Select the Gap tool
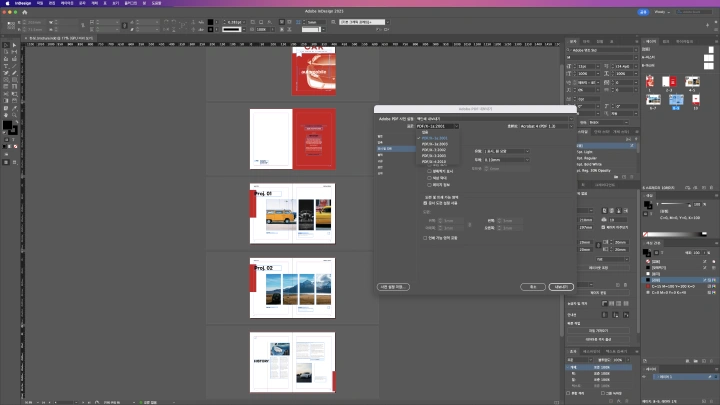 pos(14,52)
